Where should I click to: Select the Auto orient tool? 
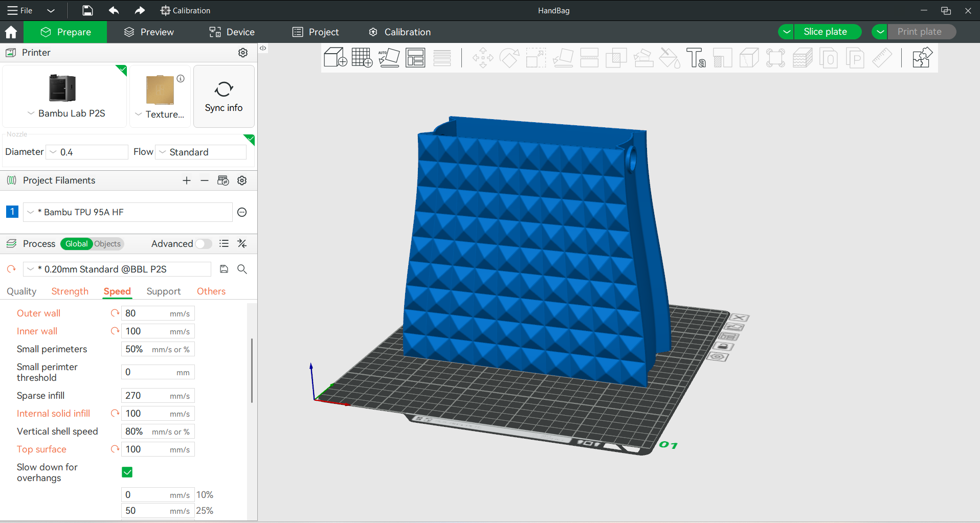(x=389, y=58)
